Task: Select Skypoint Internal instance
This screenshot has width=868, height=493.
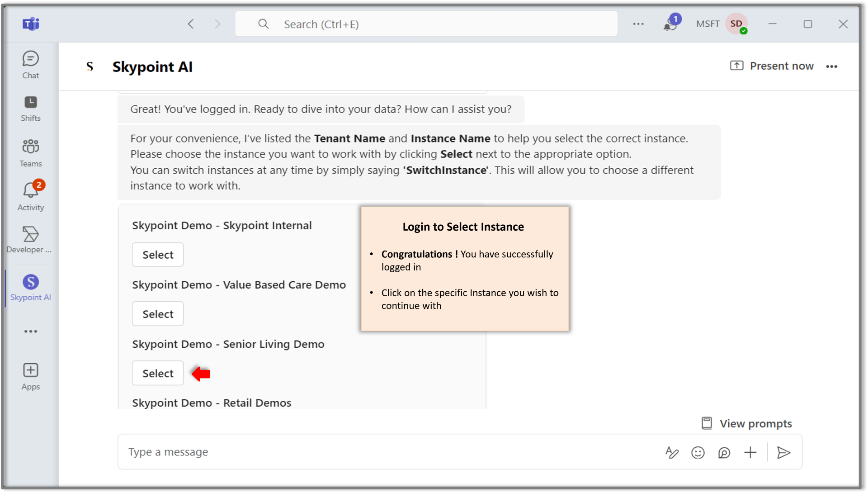Action: coord(158,255)
